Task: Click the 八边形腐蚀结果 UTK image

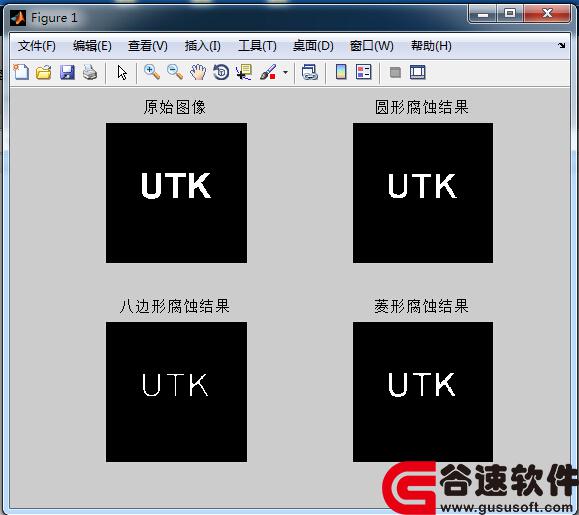Action: (x=176, y=392)
